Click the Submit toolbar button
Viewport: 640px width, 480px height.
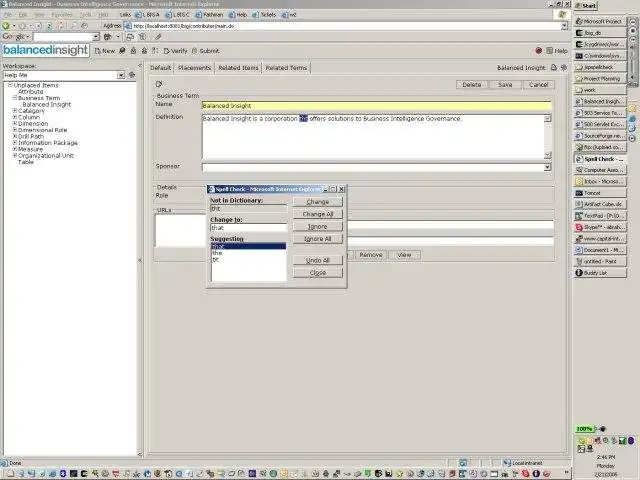[206, 51]
